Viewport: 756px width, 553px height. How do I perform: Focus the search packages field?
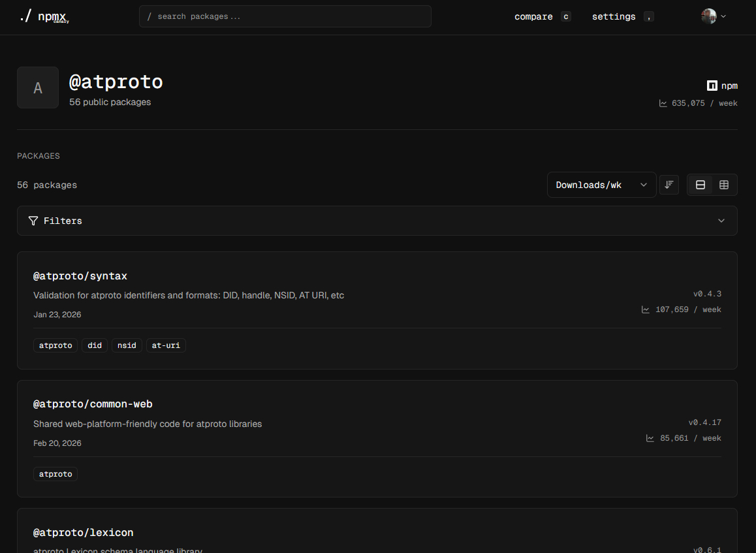[x=285, y=16]
